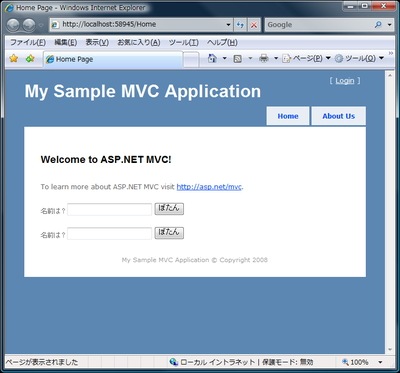This screenshot has width=400, height=373.
Task: Expand the Print dropdown arrow
Action: (x=276, y=59)
